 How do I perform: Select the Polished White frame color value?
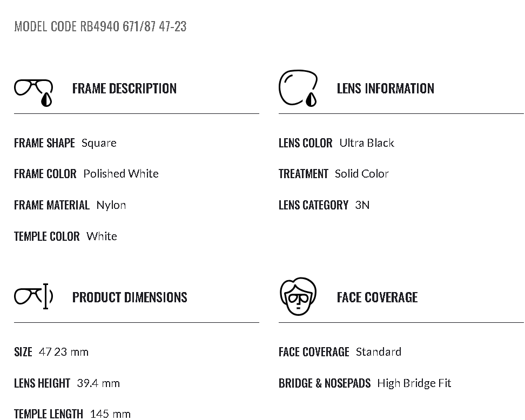121,174
